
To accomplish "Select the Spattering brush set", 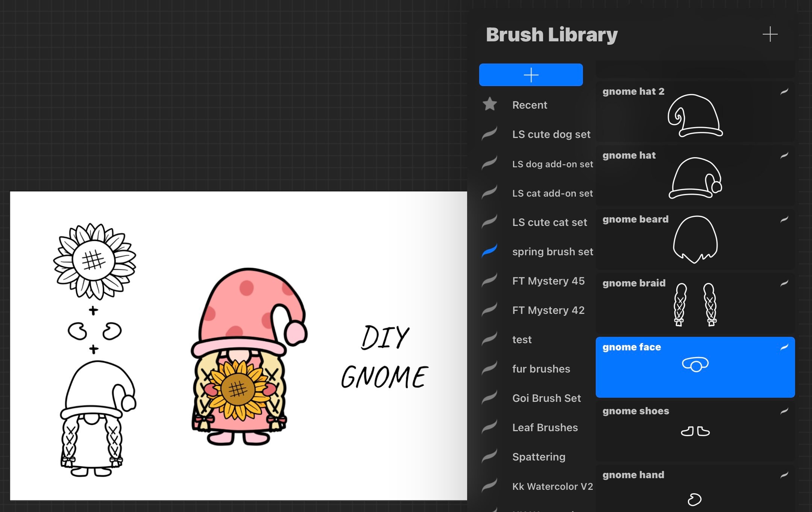I will [x=537, y=457].
